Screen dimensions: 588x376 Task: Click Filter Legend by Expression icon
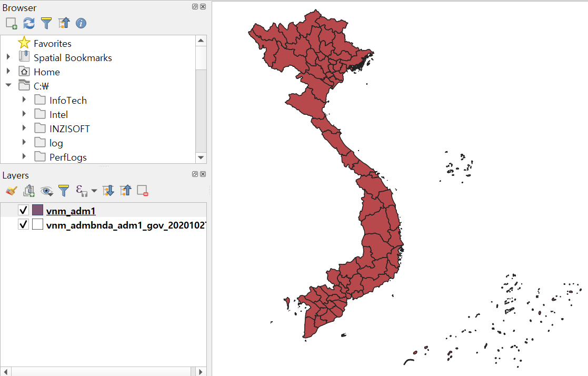(82, 191)
